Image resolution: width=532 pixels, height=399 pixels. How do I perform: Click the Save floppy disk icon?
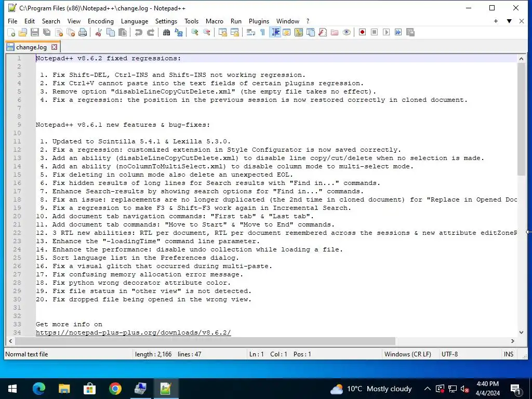pos(35,32)
